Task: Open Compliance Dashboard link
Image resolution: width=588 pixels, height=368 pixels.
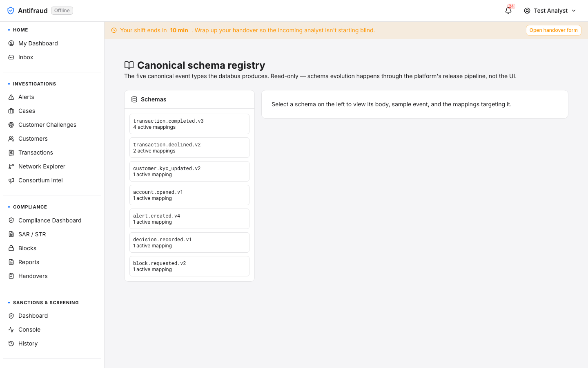Action: coord(52,220)
